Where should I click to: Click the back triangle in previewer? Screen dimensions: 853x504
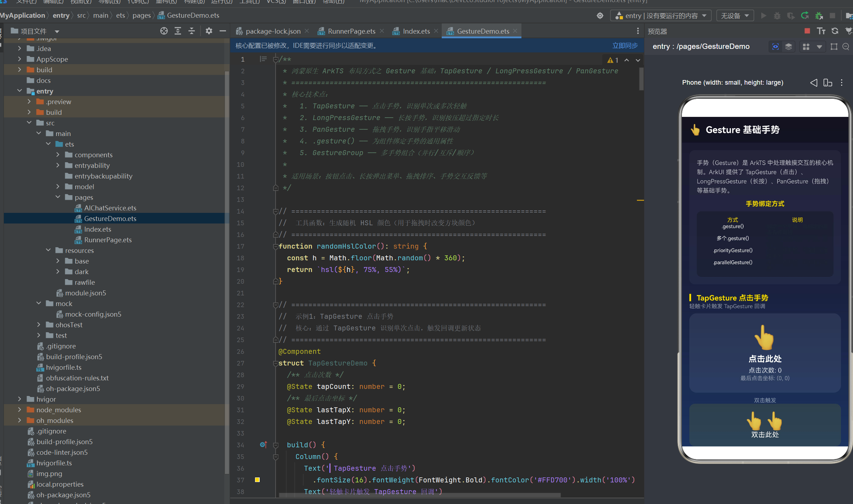tap(814, 83)
